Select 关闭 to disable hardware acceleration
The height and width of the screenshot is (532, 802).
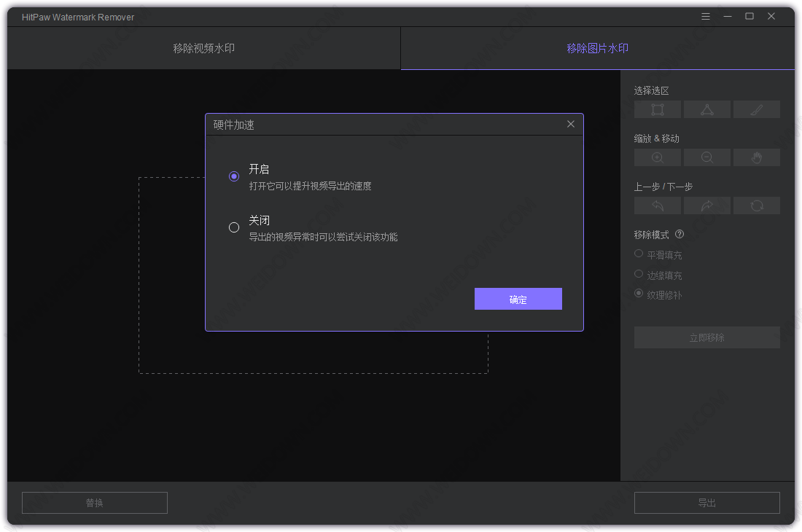pos(233,227)
